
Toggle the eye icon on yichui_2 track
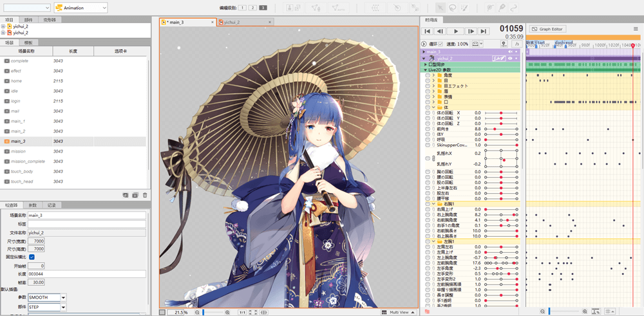point(510,59)
